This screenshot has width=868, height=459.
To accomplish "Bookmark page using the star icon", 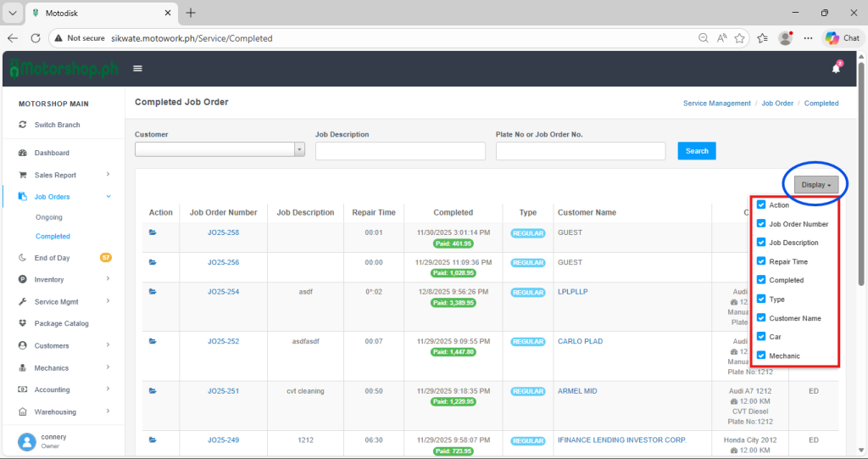I will 740,38.
